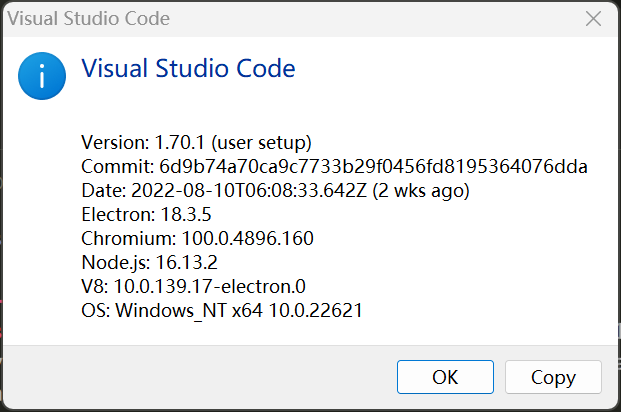Click the OK button to dismiss dialog

(x=445, y=377)
